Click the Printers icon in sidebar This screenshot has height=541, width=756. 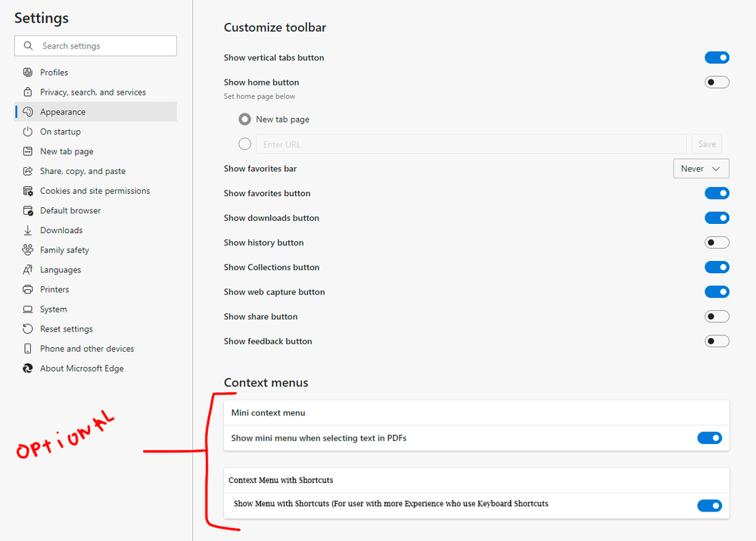(28, 289)
